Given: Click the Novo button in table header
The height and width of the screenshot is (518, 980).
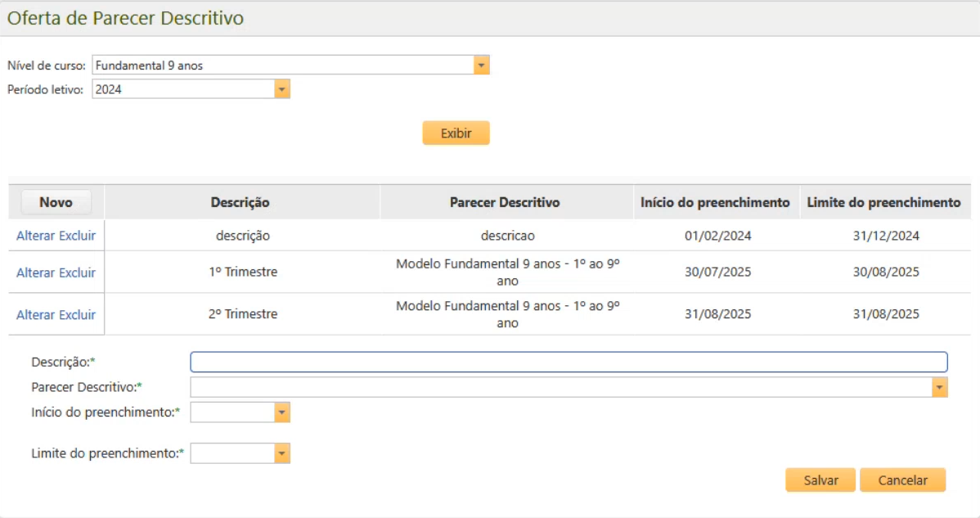Looking at the screenshot, I should pyautogui.click(x=56, y=202).
